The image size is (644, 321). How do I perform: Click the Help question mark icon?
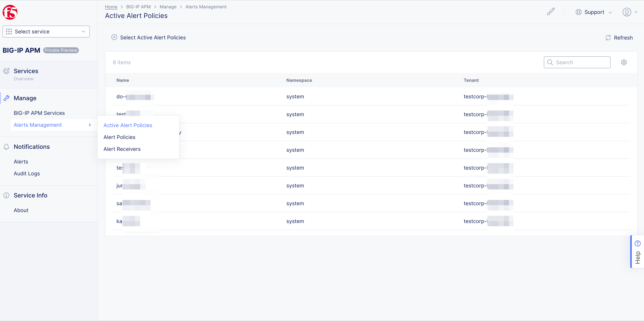coord(638,243)
